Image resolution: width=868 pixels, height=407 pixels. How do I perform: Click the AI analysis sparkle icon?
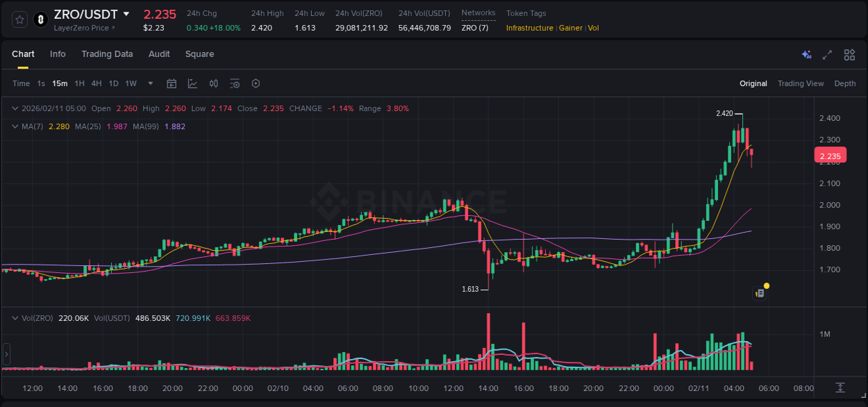806,54
